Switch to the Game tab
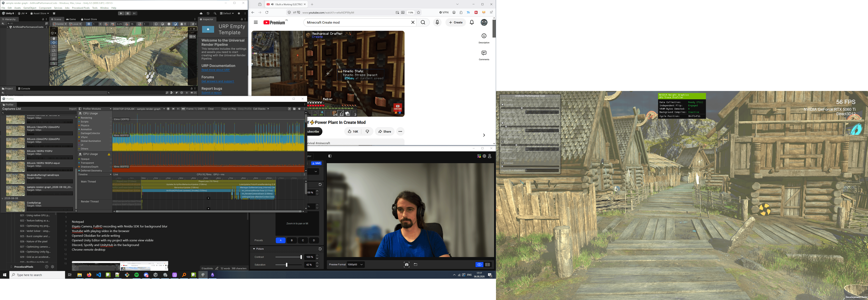Viewport: 868px width, 300px height. click(x=71, y=19)
